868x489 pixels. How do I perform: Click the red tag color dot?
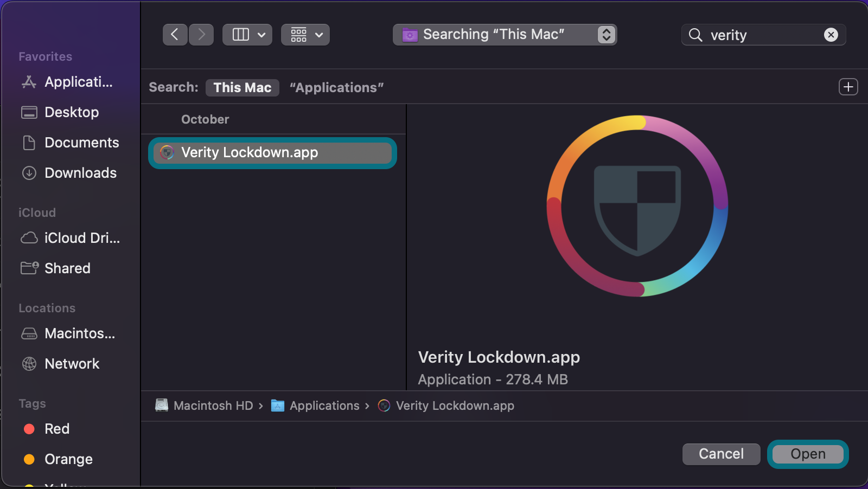(29, 429)
